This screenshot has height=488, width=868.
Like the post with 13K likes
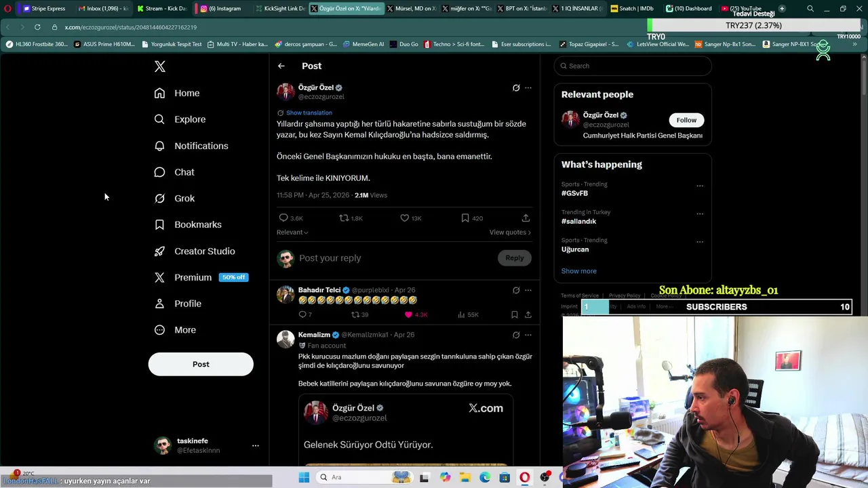[x=404, y=218]
